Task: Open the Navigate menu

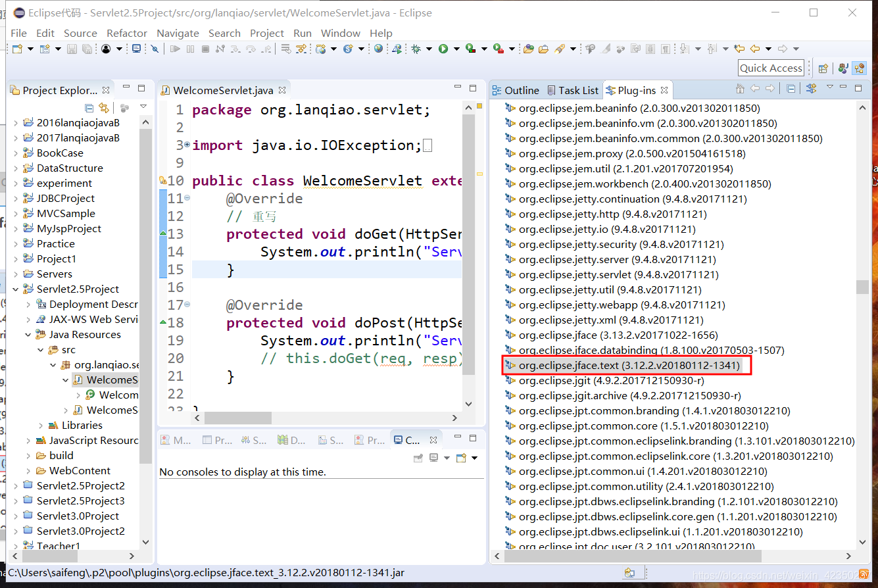Action: (x=178, y=33)
